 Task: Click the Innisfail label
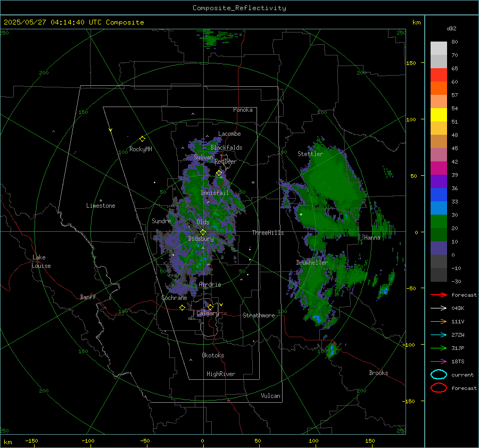tap(214, 193)
